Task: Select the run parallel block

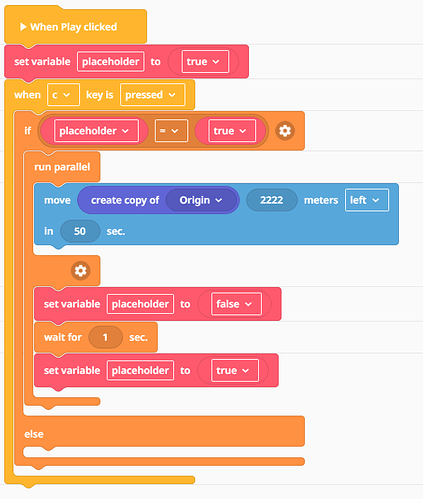Action: [62, 167]
